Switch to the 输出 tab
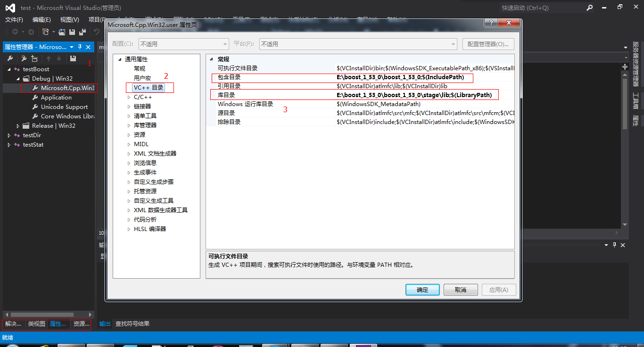This screenshot has height=347, width=644. point(105,324)
